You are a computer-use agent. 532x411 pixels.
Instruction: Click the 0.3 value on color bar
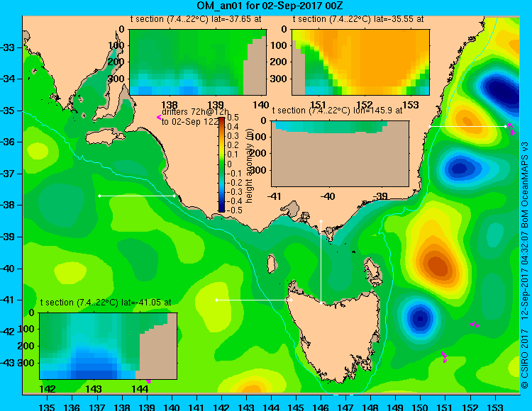tap(233, 136)
